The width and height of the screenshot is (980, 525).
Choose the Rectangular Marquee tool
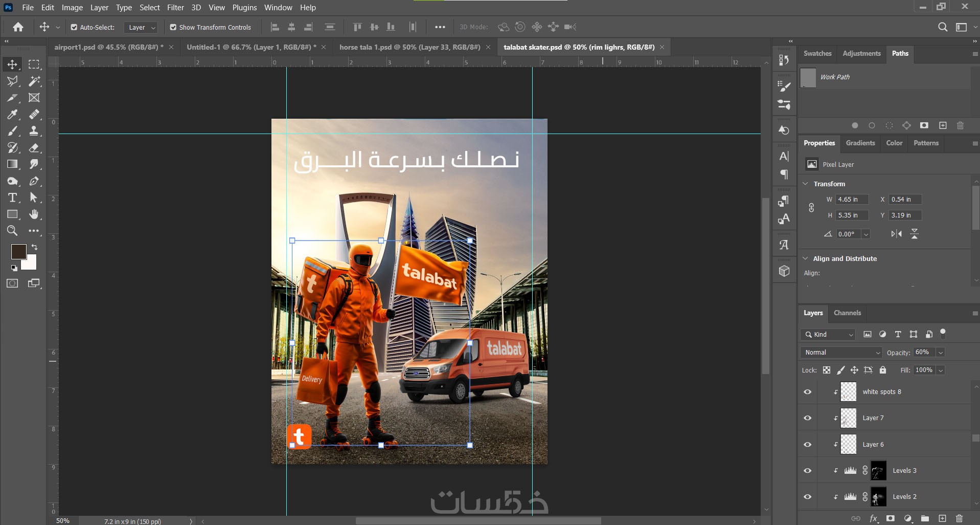pyautogui.click(x=34, y=64)
